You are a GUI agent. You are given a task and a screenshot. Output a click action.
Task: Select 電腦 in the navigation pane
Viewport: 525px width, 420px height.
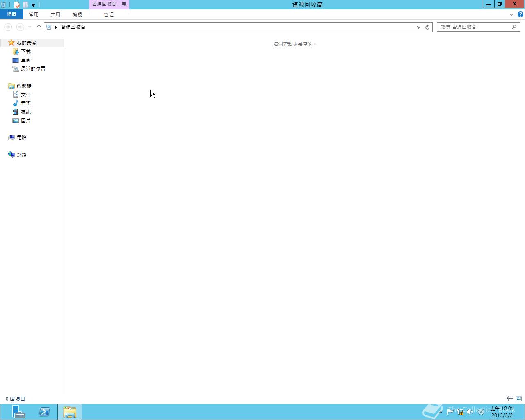22,137
